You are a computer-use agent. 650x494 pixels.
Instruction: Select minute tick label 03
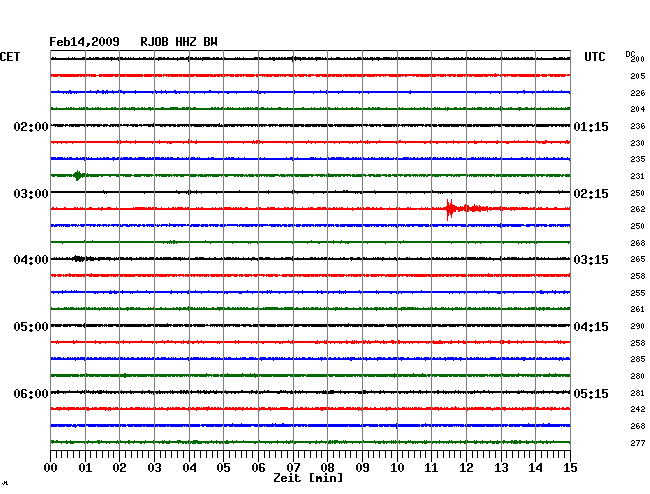coord(155,468)
